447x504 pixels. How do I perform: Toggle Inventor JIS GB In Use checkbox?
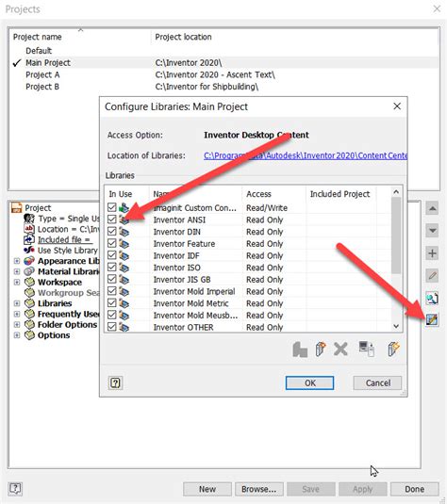[x=112, y=279]
